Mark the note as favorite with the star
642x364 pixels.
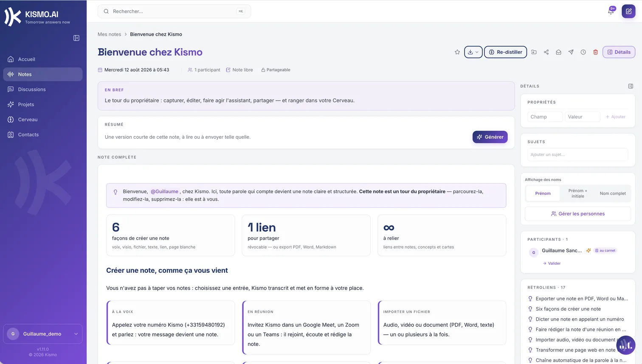pyautogui.click(x=457, y=52)
